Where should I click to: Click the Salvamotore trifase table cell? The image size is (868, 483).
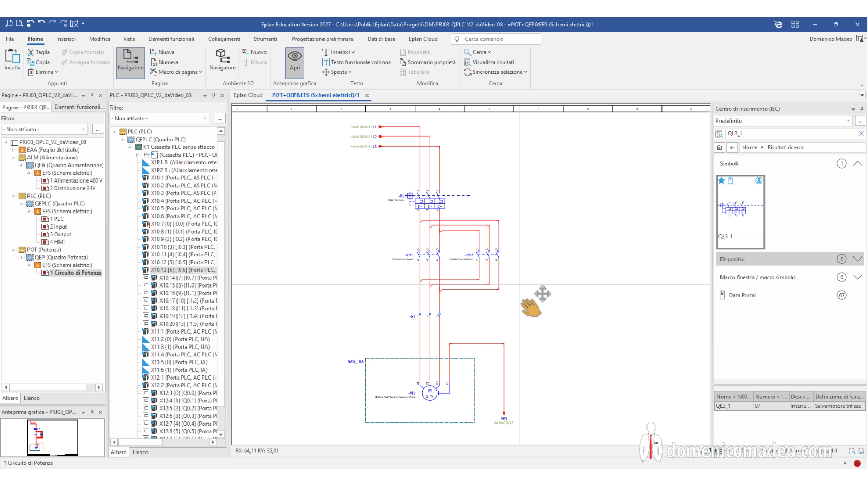838,406
